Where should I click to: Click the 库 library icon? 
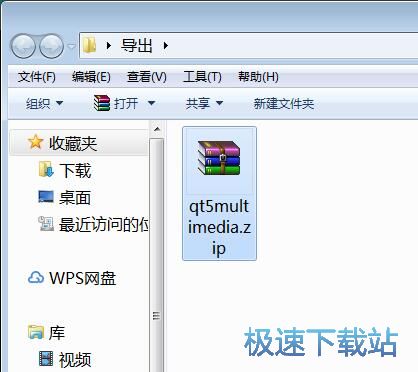36,332
